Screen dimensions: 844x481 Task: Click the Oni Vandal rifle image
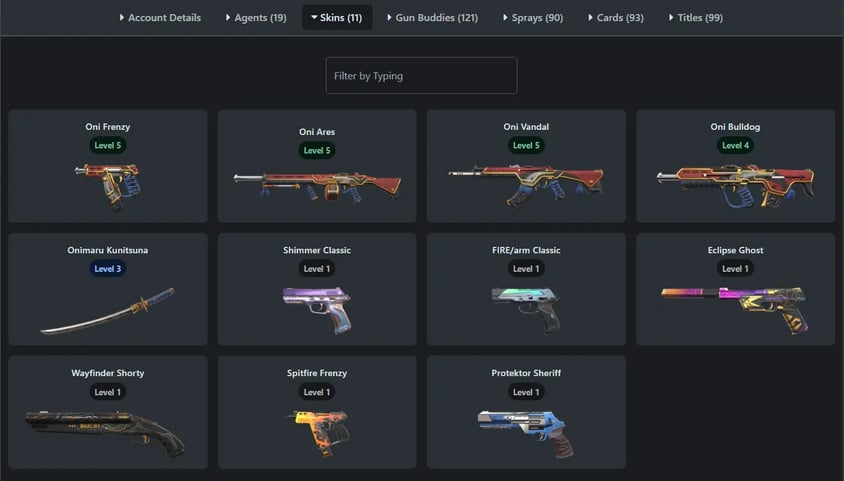pos(526,186)
